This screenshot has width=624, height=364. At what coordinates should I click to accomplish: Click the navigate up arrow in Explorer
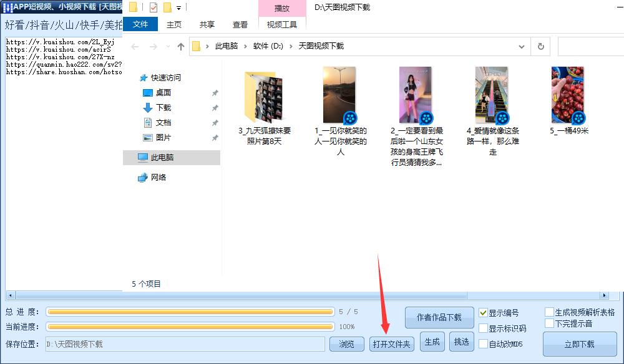coord(180,46)
